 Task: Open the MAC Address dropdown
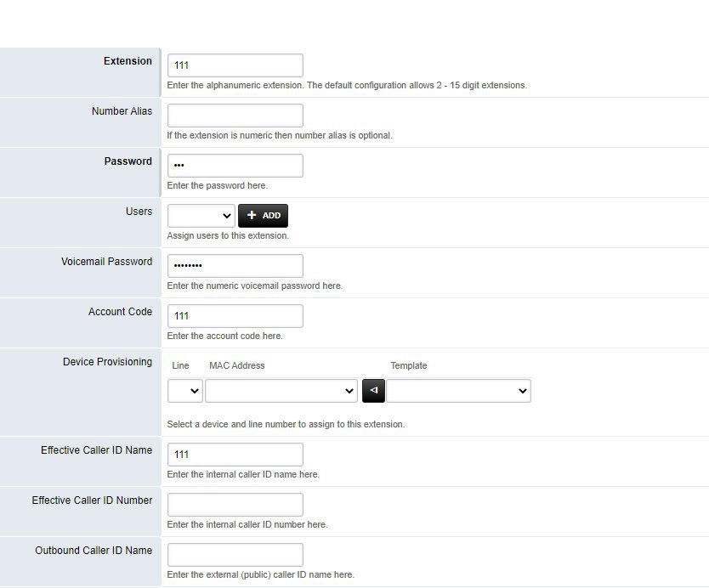point(281,391)
